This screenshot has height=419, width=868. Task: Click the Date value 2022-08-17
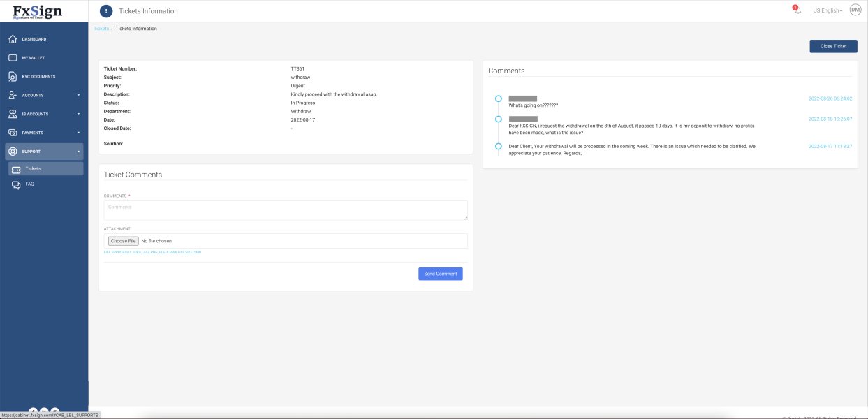click(303, 119)
